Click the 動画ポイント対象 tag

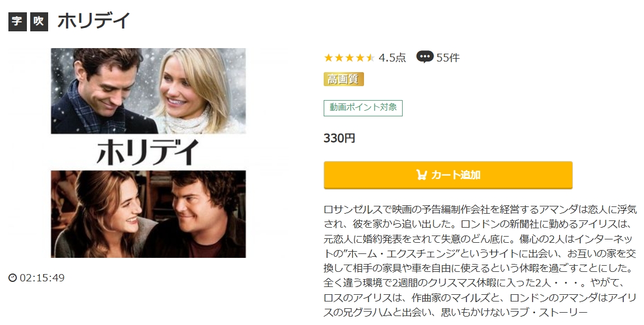(x=363, y=108)
